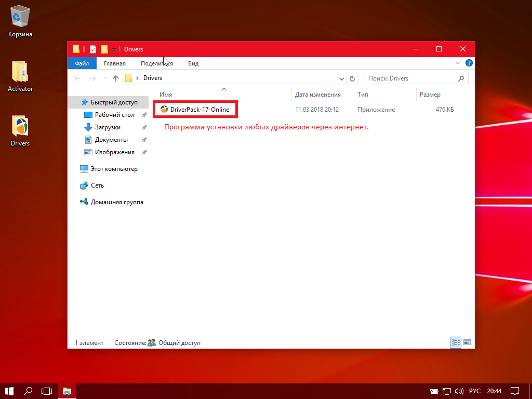Click the refresh button in address bar
The width and height of the screenshot is (532, 399).
[x=352, y=78]
